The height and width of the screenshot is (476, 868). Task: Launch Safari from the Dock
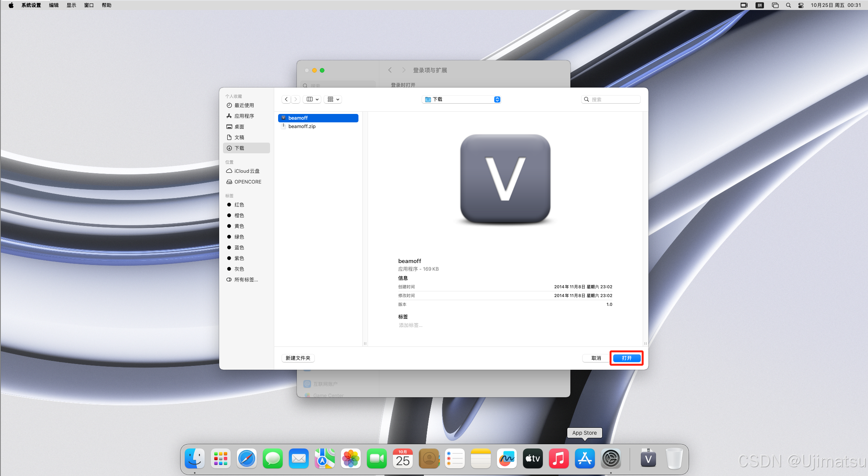pyautogui.click(x=247, y=458)
